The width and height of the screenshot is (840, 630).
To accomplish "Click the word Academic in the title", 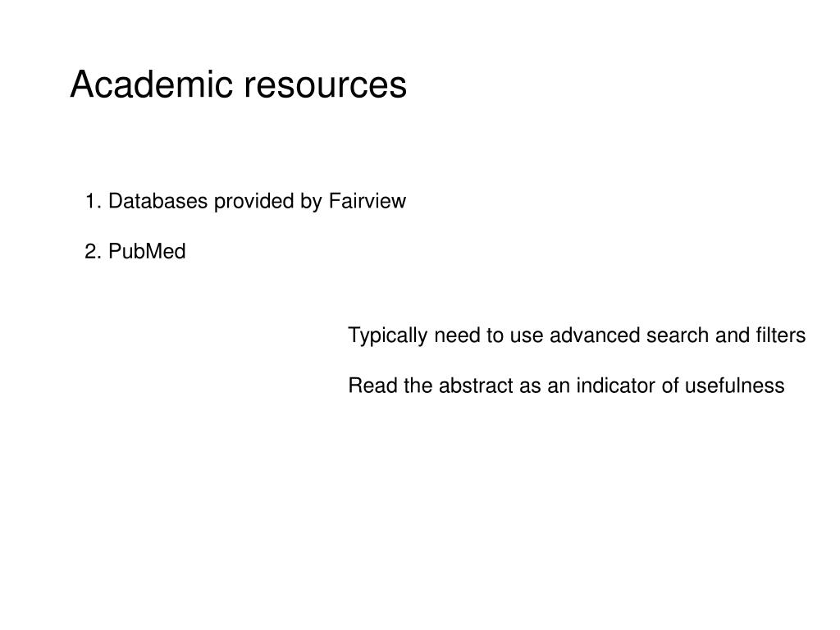I will point(151,84).
